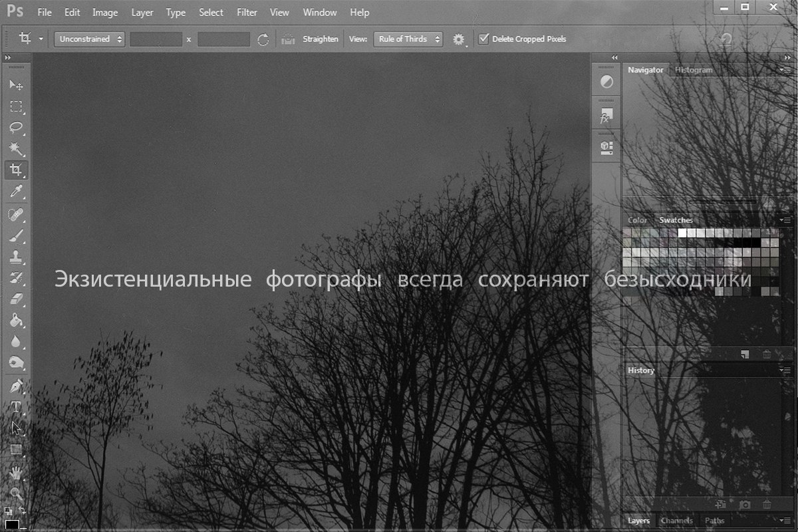Pick the Hand tool in toolbar
The width and height of the screenshot is (798, 532).
point(16,472)
